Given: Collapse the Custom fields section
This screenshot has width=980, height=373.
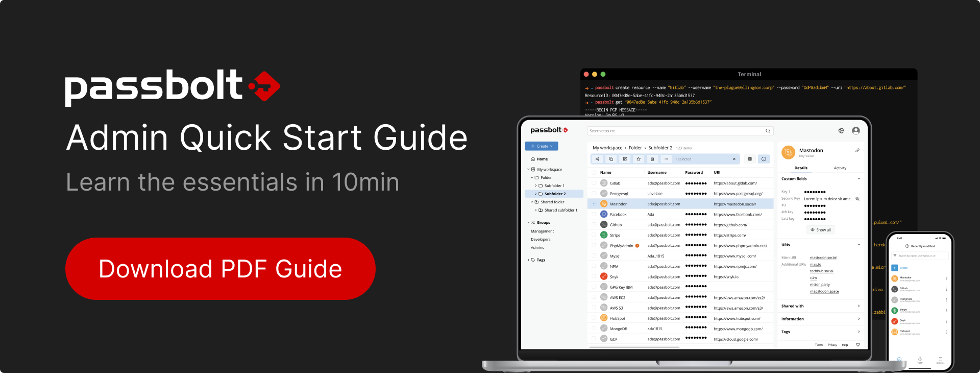Looking at the screenshot, I should coord(859,179).
